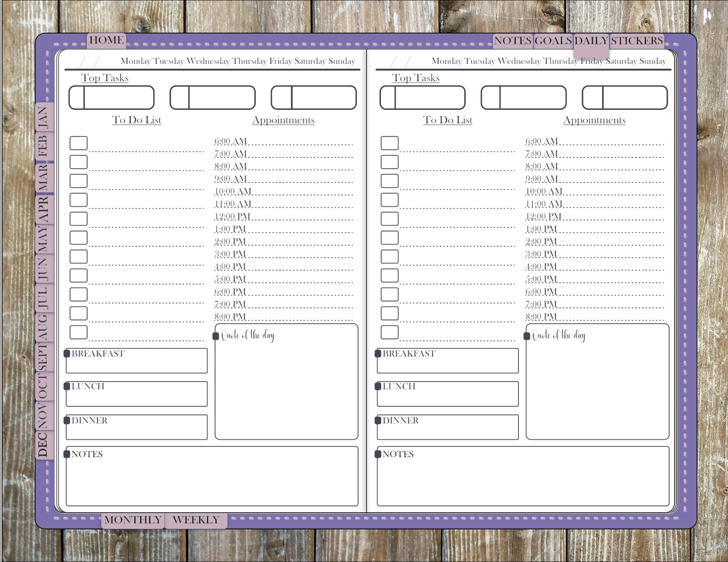Select the 10:00 AM appointment line, right page

click(x=594, y=191)
